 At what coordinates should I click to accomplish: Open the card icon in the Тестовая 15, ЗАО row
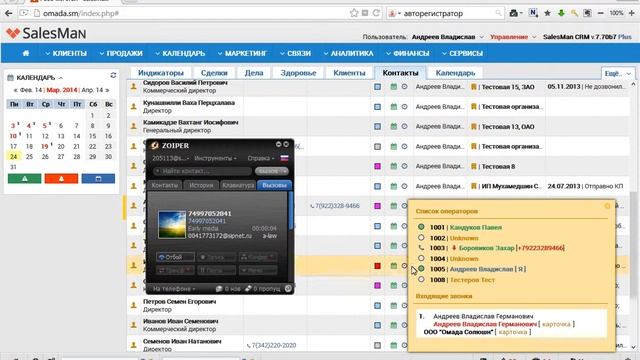[x=378, y=87]
